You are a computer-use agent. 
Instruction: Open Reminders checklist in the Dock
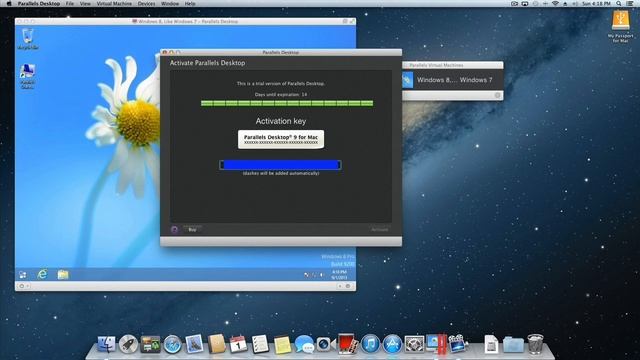pos(260,344)
